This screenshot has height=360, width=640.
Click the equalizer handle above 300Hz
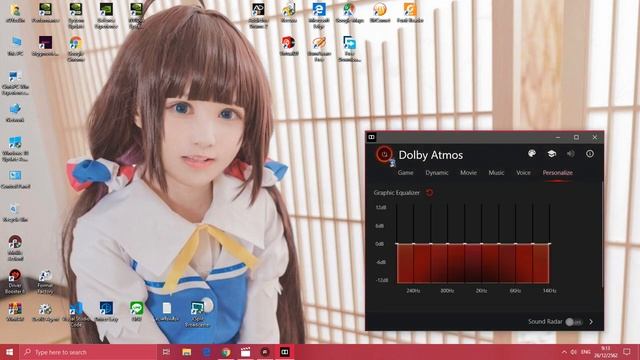tap(447, 244)
